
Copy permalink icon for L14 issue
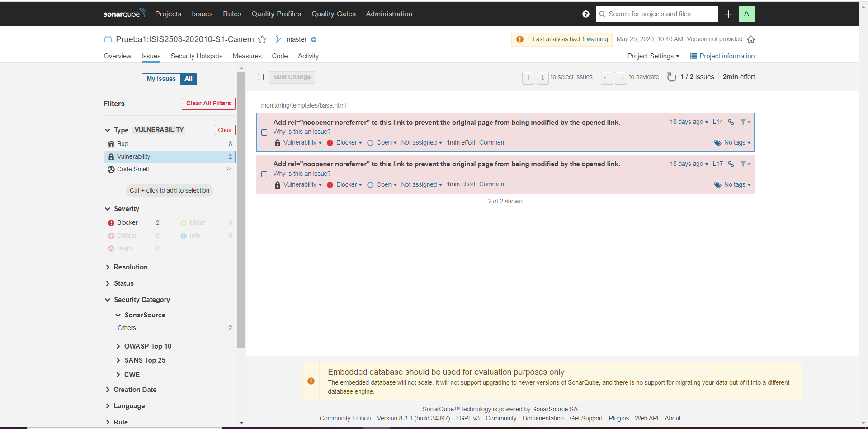click(731, 122)
